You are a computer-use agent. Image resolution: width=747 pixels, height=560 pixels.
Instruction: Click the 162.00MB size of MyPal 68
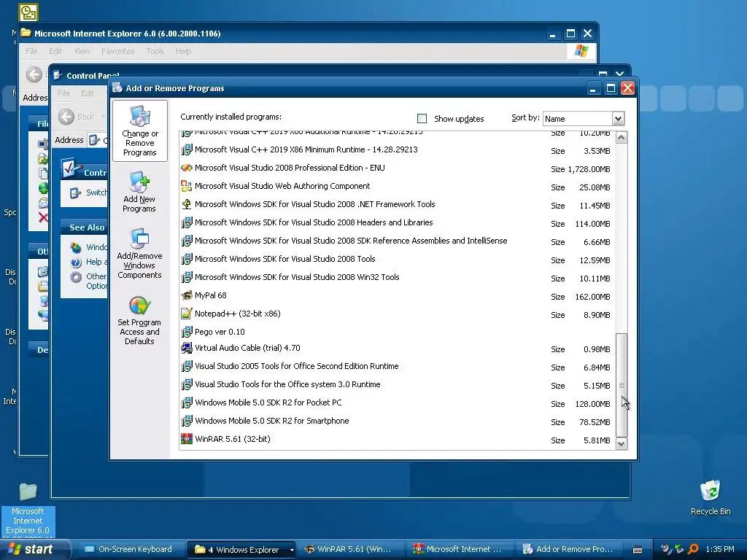592,297
